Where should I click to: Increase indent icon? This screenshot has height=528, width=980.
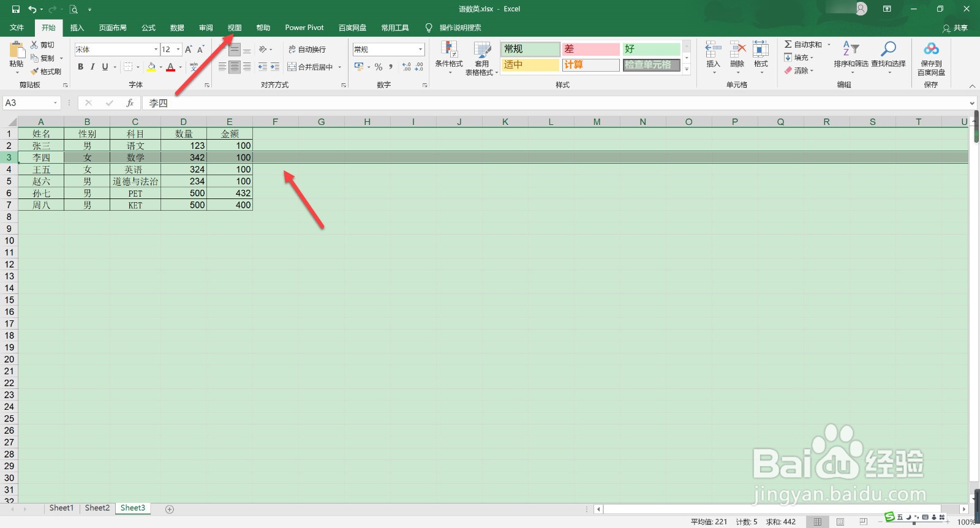[275, 67]
